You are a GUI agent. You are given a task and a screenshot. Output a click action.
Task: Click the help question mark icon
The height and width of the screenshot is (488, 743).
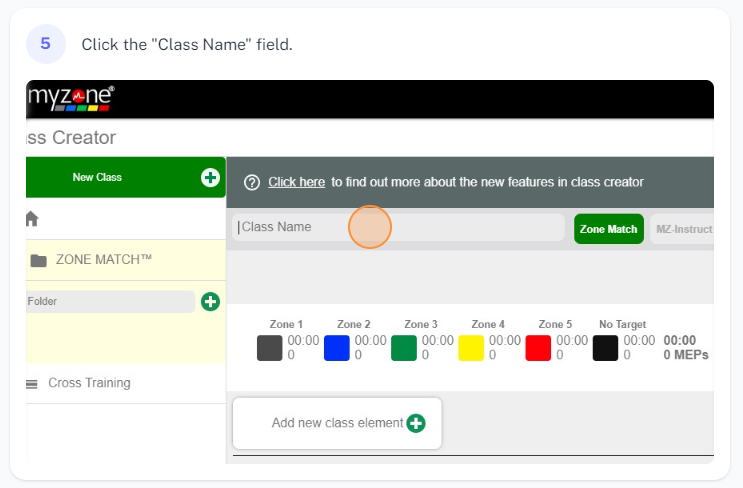tap(252, 182)
